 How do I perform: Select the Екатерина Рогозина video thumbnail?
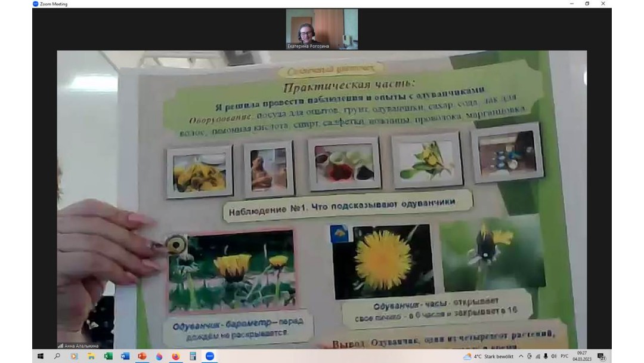click(x=322, y=29)
